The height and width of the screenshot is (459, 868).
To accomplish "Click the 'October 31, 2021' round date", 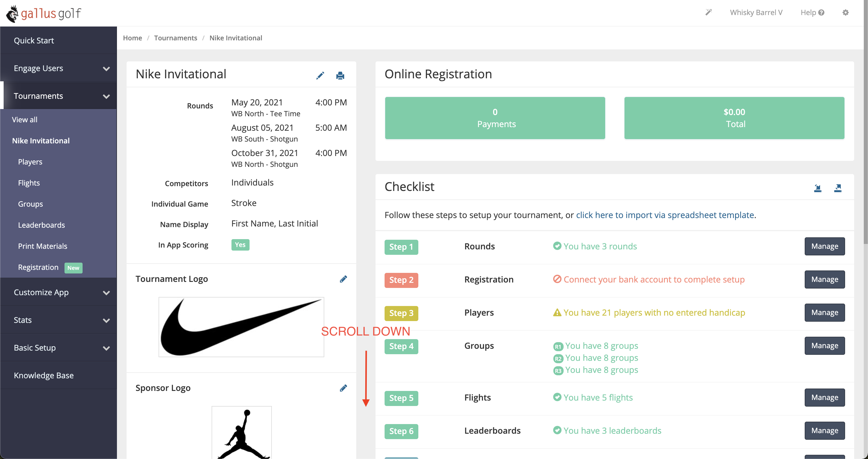I will coord(265,153).
